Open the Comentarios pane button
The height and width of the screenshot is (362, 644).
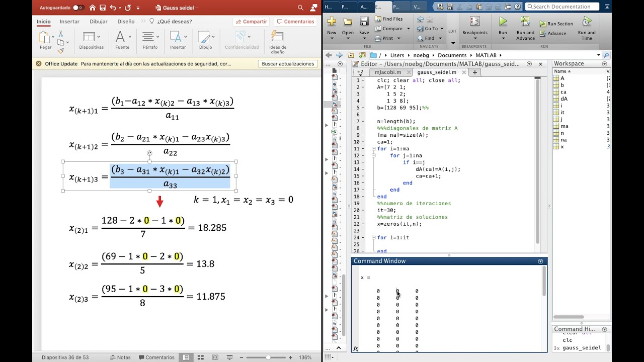click(295, 22)
